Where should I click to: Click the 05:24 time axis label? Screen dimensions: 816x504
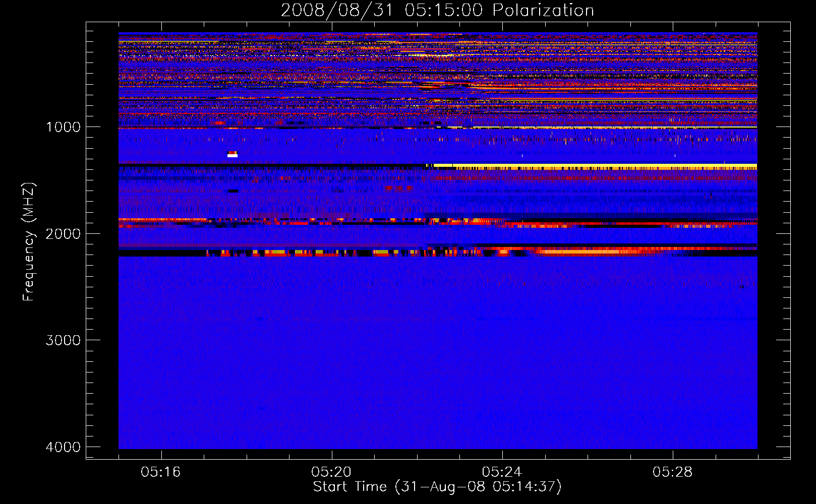tap(502, 472)
